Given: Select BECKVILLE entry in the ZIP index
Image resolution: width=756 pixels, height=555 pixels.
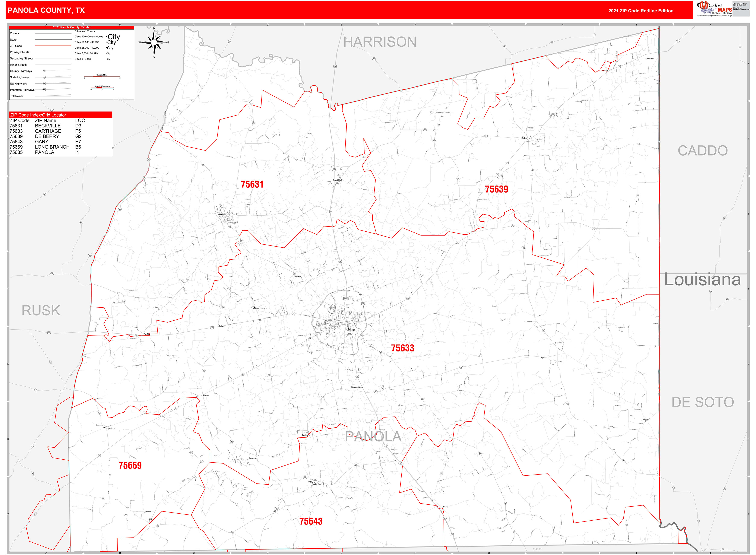Looking at the screenshot, I should pos(48,125).
